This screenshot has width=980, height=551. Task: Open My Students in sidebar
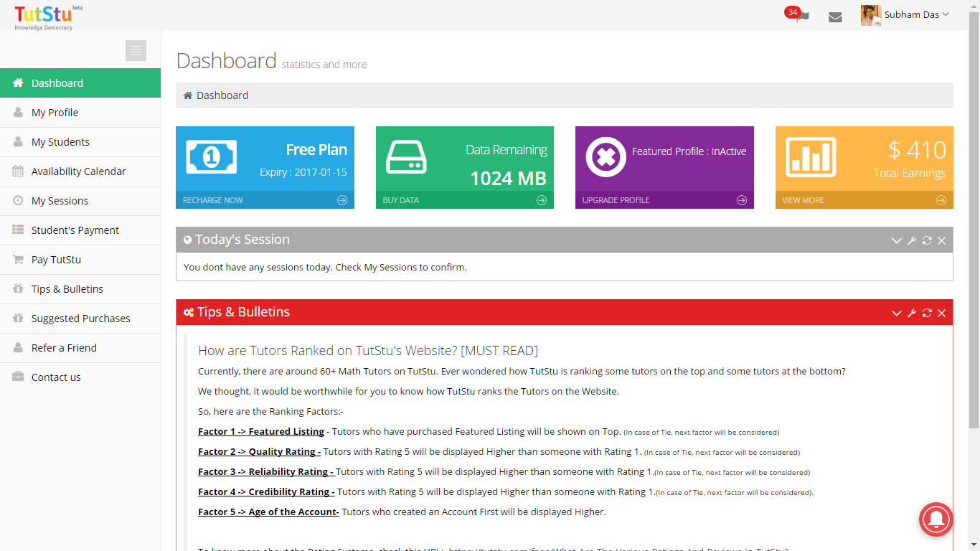click(80, 142)
